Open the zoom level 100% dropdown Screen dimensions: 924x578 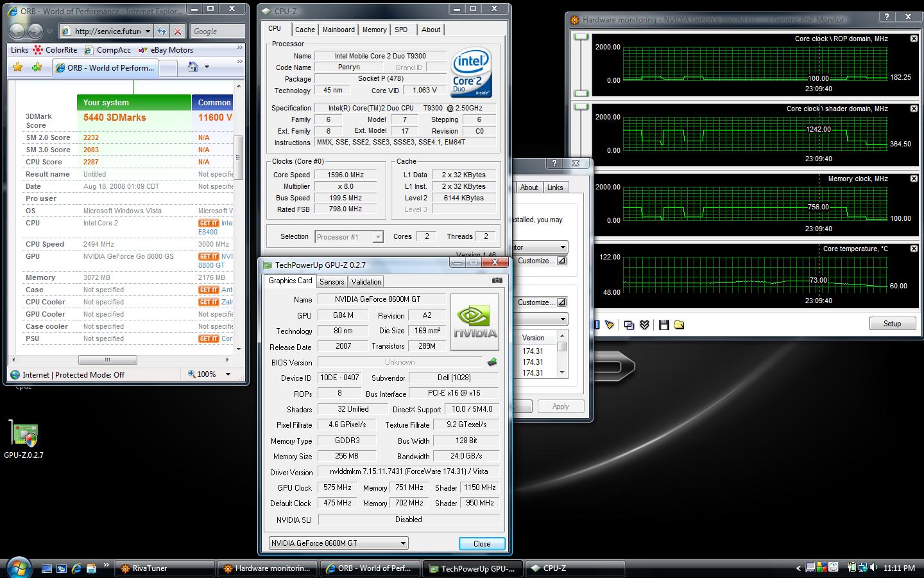tap(228, 374)
